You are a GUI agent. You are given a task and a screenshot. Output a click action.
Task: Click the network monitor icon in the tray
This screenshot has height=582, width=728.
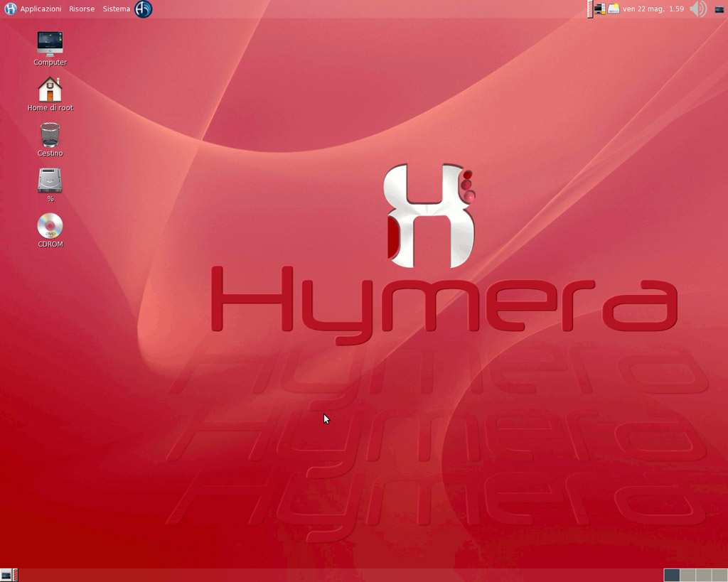(x=599, y=9)
